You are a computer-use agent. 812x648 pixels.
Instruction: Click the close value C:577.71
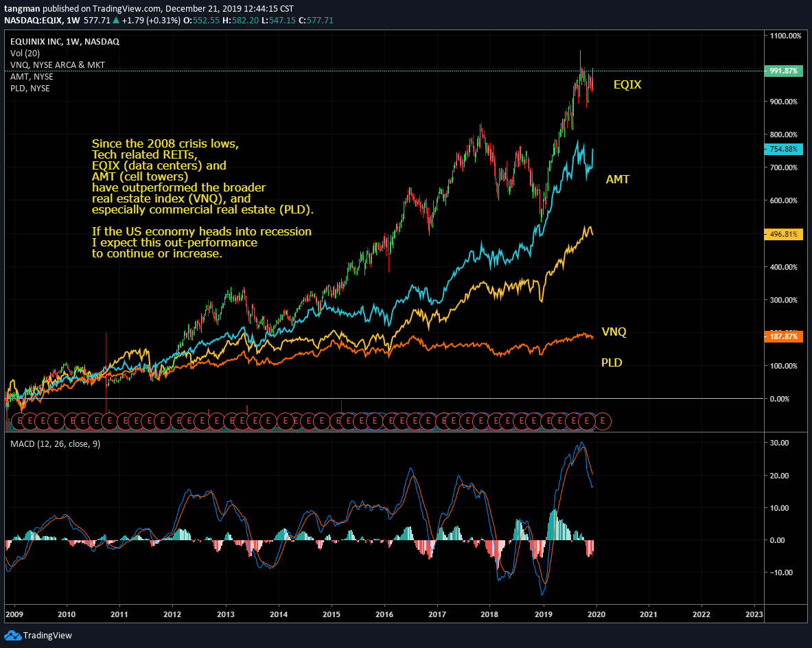click(x=316, y=21)
